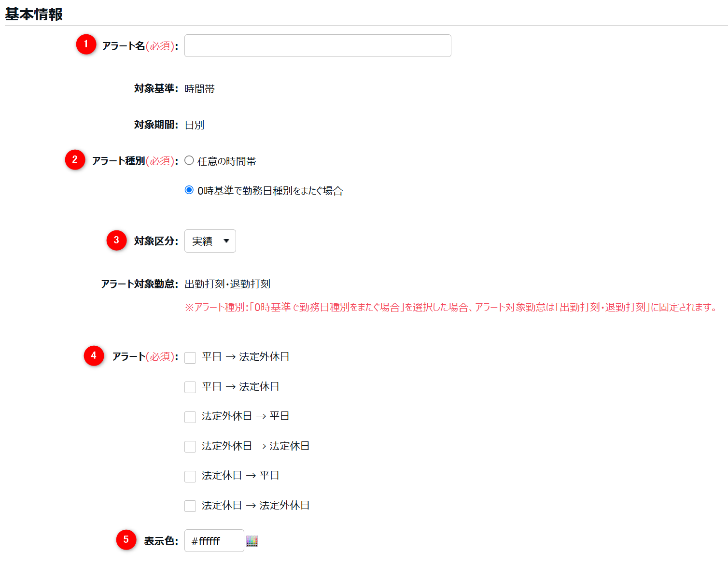Click the 表示色 #ffffff color code field
728x566 pixels.
(214, 541)
